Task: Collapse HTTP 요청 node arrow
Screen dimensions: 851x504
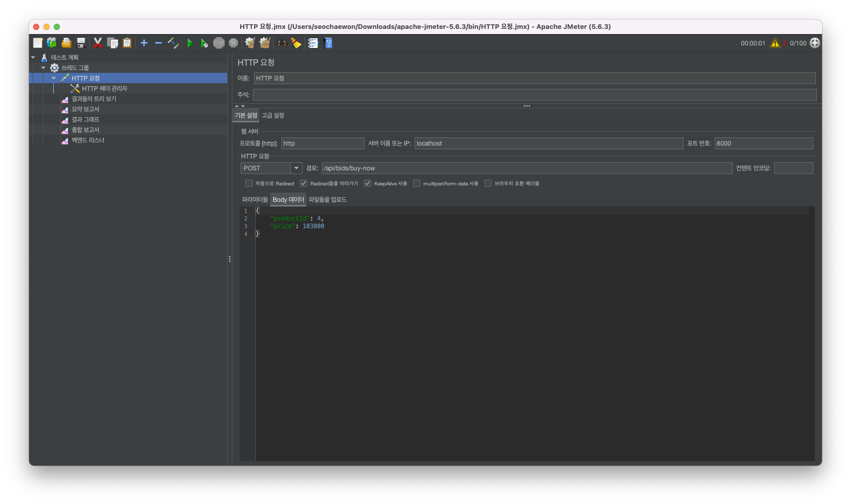Action: coord(54,78)
